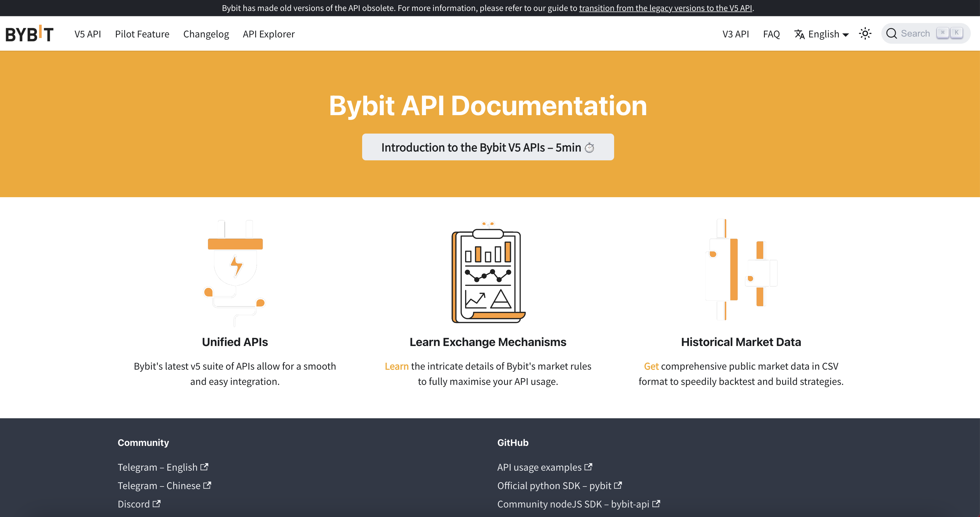Click the Unified APIs heading

click(x=235, y=342)
